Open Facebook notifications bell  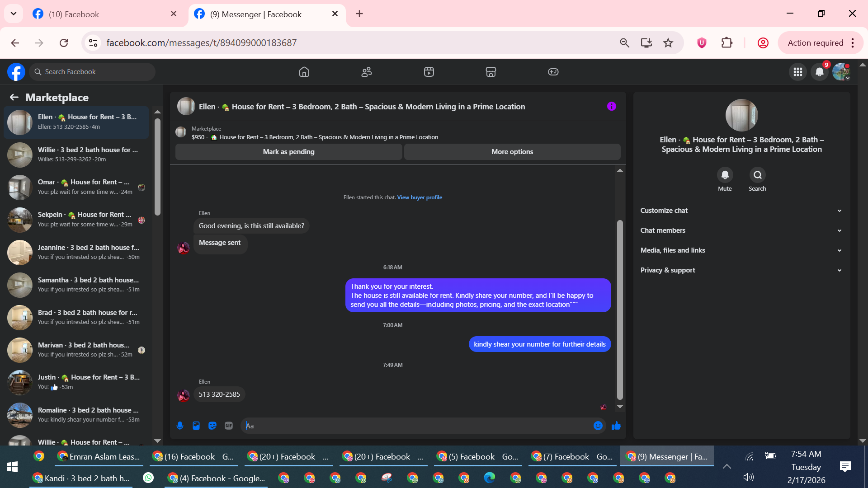tap(819, 72)
